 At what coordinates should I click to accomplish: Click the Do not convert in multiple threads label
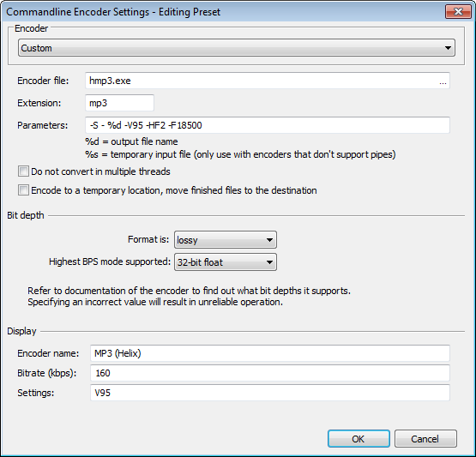pos(100,171)
